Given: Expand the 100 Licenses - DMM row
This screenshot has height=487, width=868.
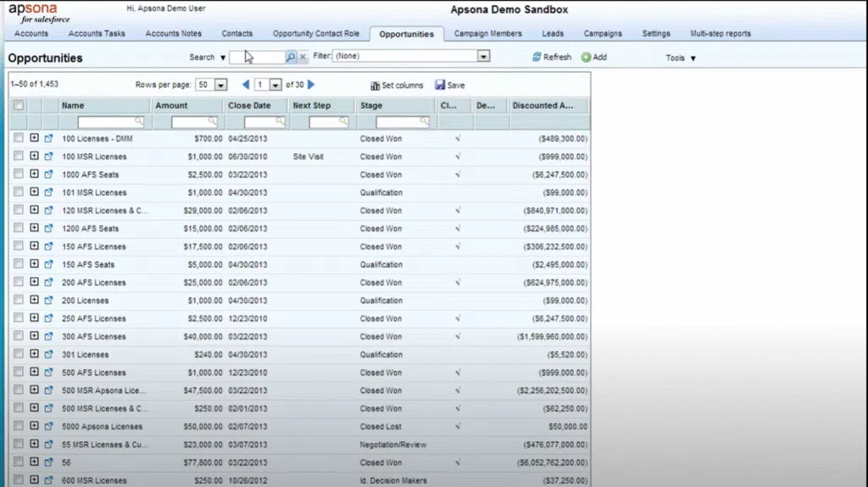Looking at the screenshot, I should [34, 138].
